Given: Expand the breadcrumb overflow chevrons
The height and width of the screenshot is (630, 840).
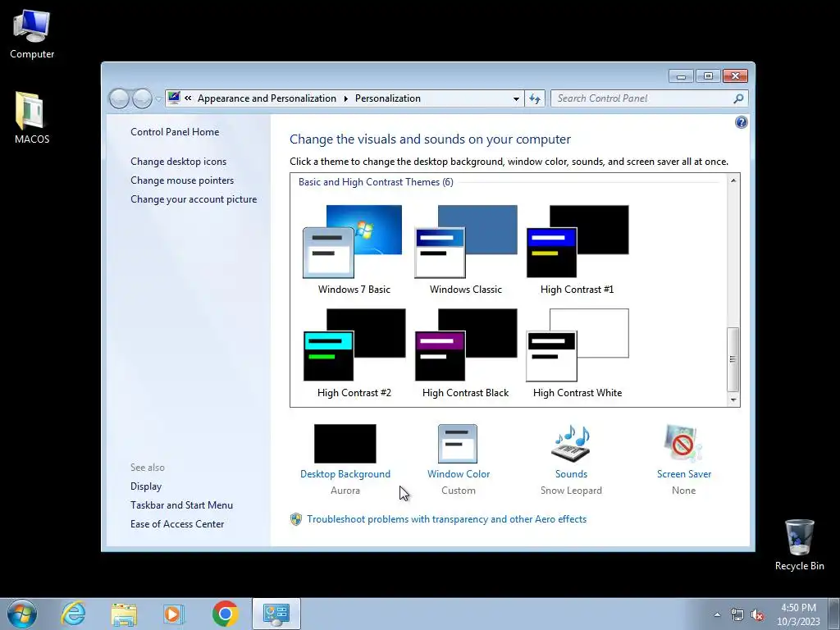Looking at the screenshot, I should tap(188, 98).
